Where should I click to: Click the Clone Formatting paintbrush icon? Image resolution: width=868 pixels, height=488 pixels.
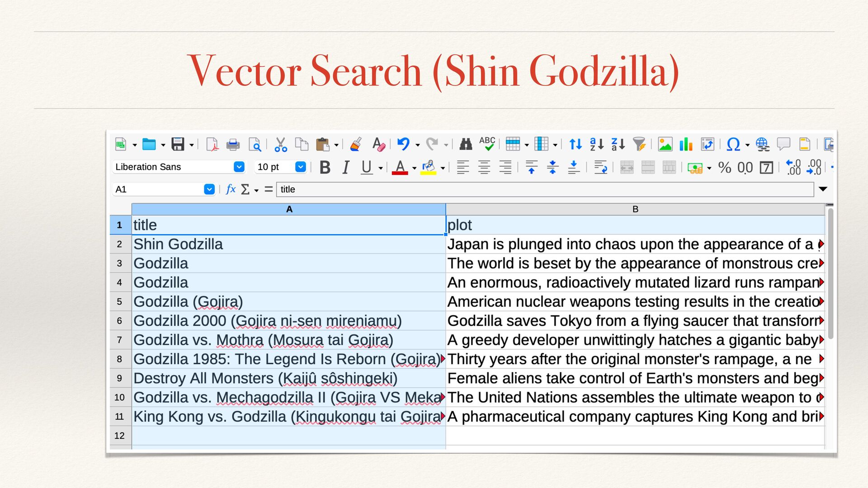pos(356,144)
